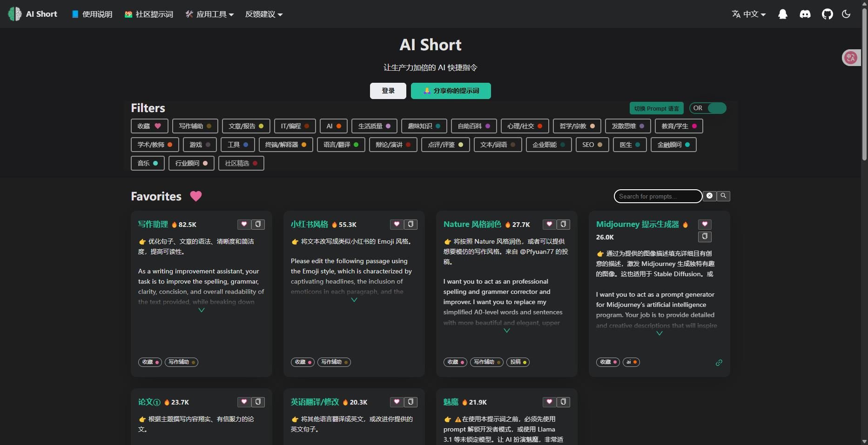The image size is (868, 445).
Task: Expand the Midjourney card description
Action: tap(659, 333)
